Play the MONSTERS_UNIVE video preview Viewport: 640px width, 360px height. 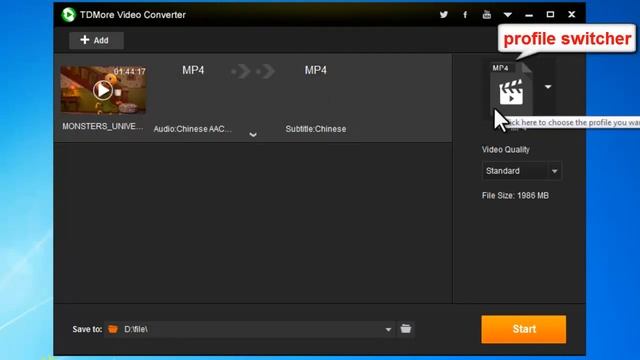click(103, 90)
